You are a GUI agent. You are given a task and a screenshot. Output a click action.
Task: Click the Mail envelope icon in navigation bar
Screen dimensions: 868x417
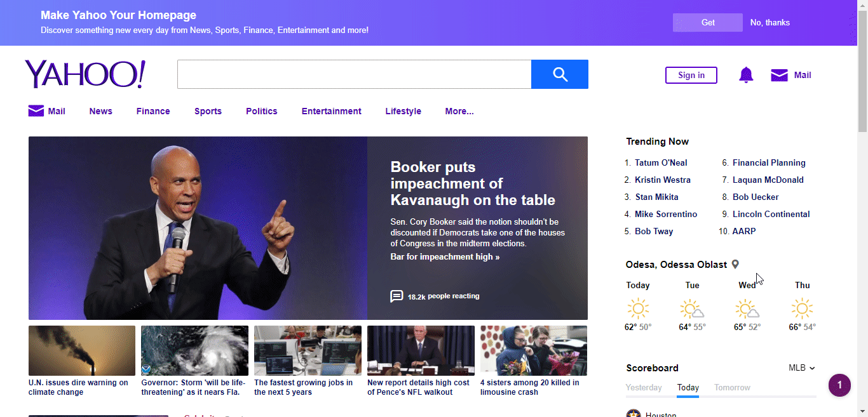tap(36, 111)
